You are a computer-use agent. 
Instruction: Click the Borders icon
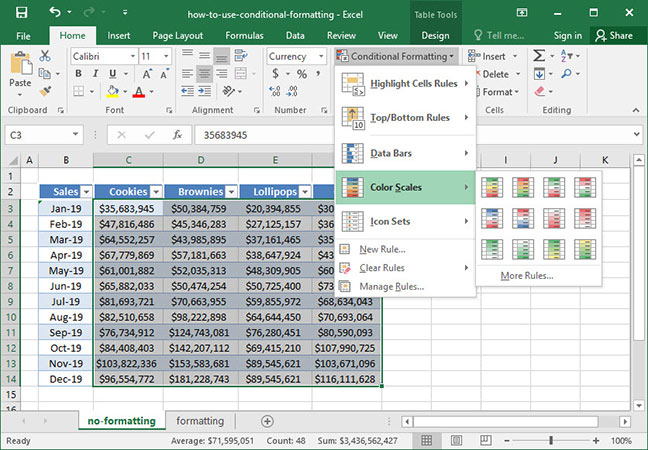click(79, 91)
